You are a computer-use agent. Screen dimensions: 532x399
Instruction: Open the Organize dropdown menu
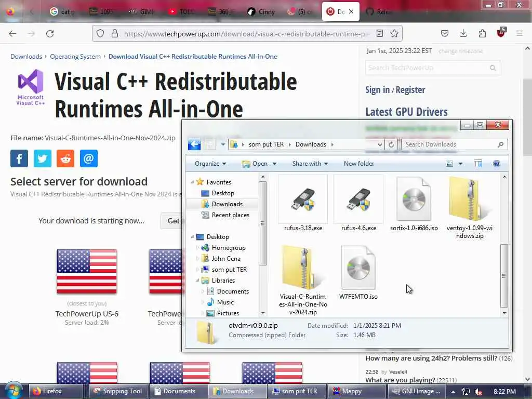[210, 164]
